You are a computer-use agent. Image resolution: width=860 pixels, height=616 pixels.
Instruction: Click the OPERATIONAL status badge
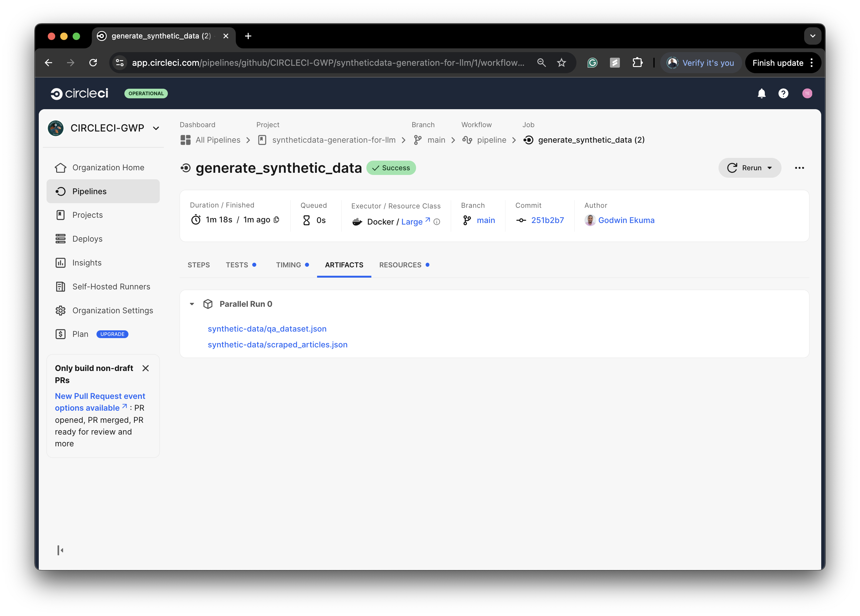pyautogui.click(x=146, y=94)
